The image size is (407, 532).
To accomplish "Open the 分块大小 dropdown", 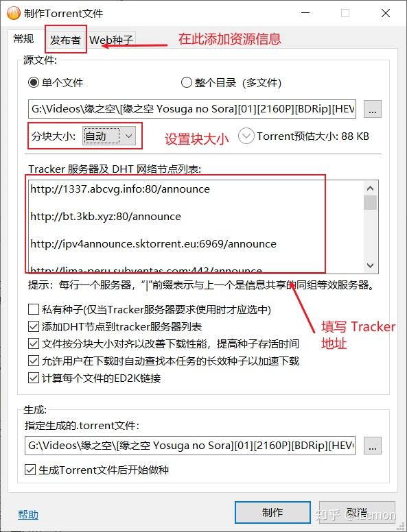I will [x=109, y=136].
